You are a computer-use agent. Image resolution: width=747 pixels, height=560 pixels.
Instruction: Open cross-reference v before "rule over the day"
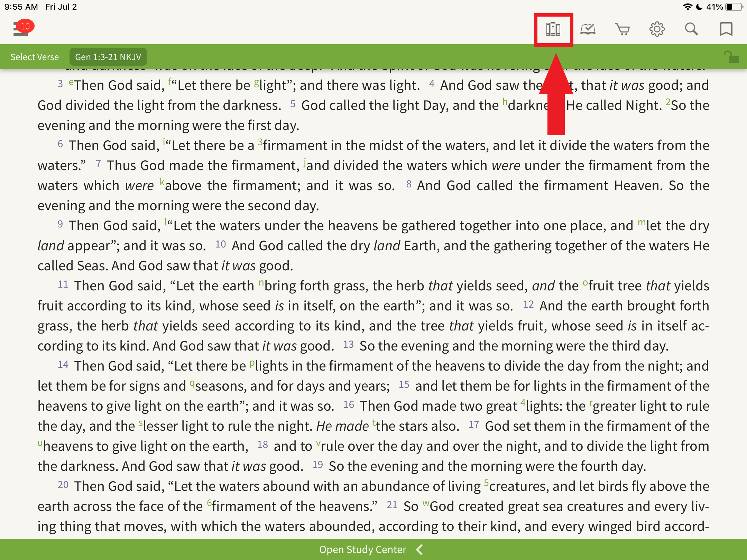[318, 443]
